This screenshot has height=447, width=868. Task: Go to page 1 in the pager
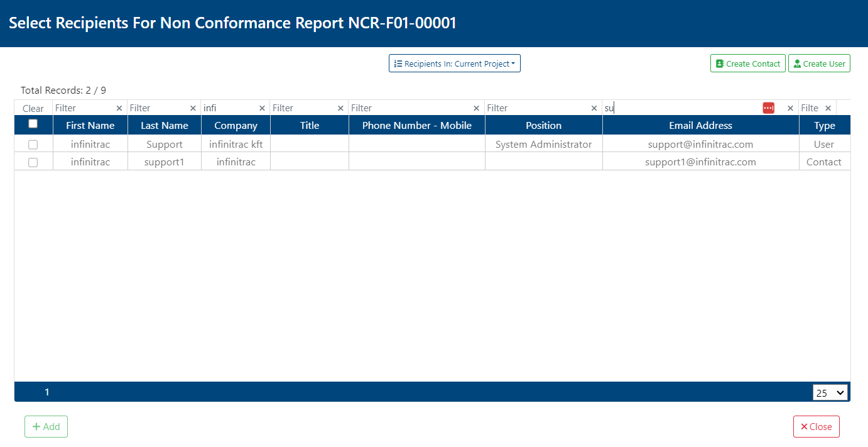[x=47, y=392]
